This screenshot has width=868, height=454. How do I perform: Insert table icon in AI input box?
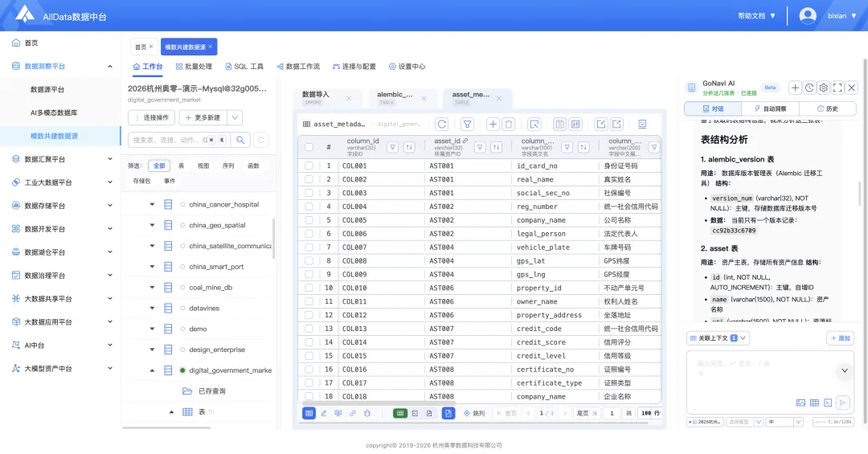pos(814,403)
